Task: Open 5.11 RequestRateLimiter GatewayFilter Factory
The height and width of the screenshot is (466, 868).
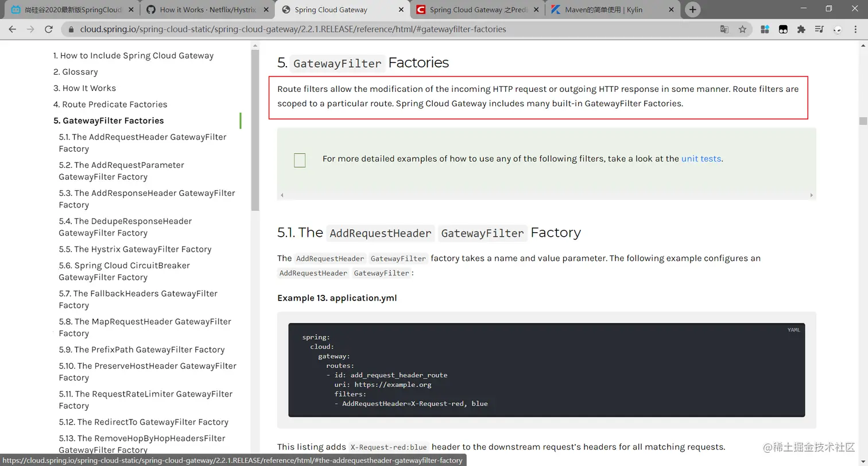Action: [145, 400]
